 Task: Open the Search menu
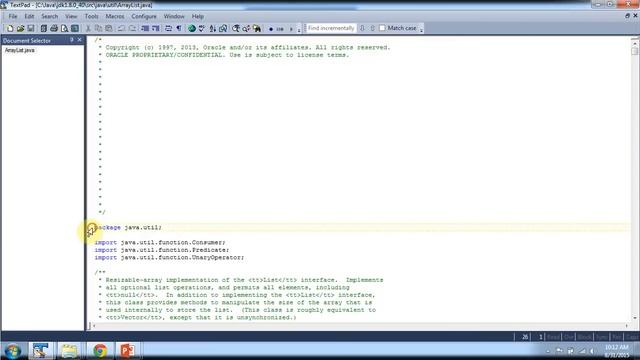[49, 16]
